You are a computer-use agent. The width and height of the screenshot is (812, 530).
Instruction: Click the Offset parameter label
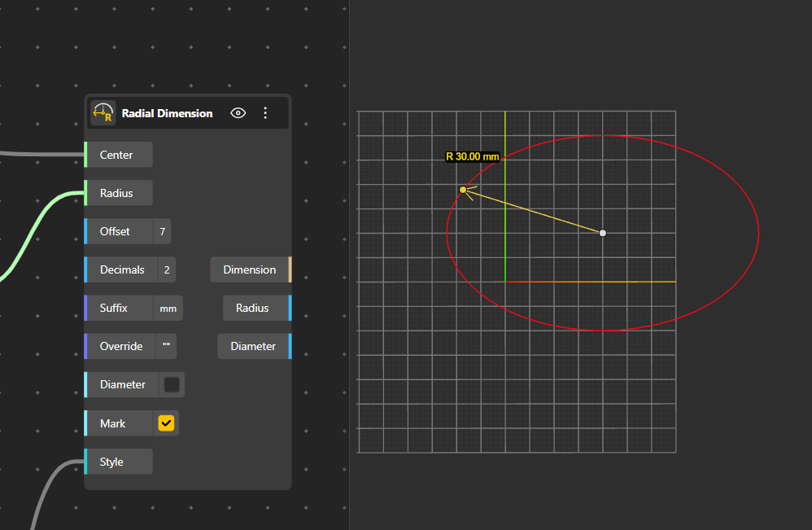tap(115, 231)
